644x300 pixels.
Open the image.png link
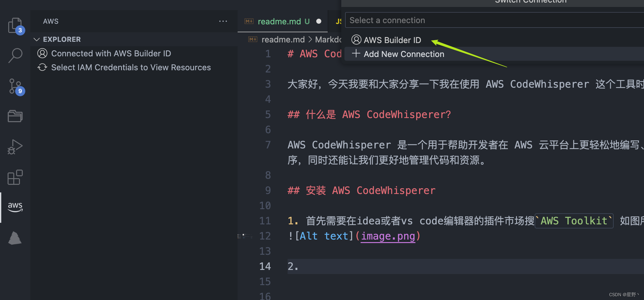coord(388,236)
